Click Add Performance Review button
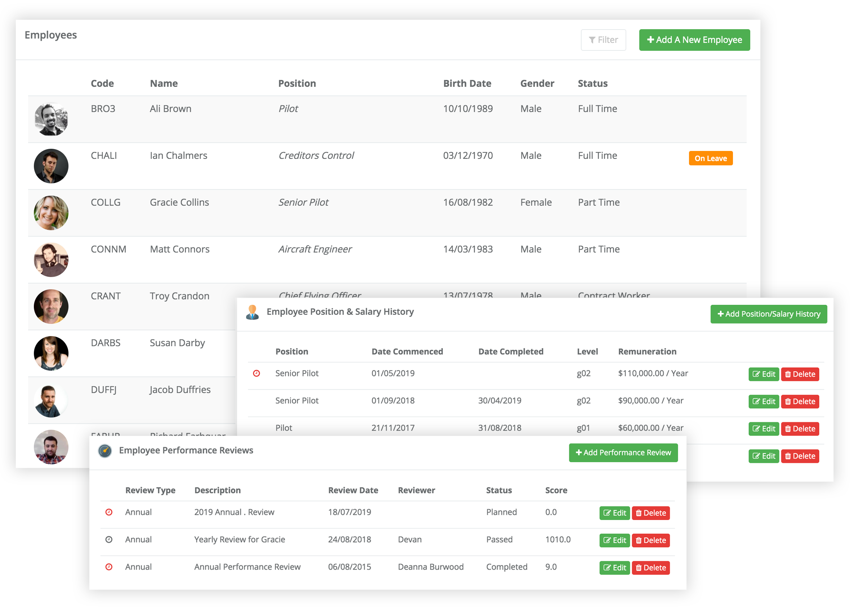This screenshot has width=858, height=616. click(623, 453)
